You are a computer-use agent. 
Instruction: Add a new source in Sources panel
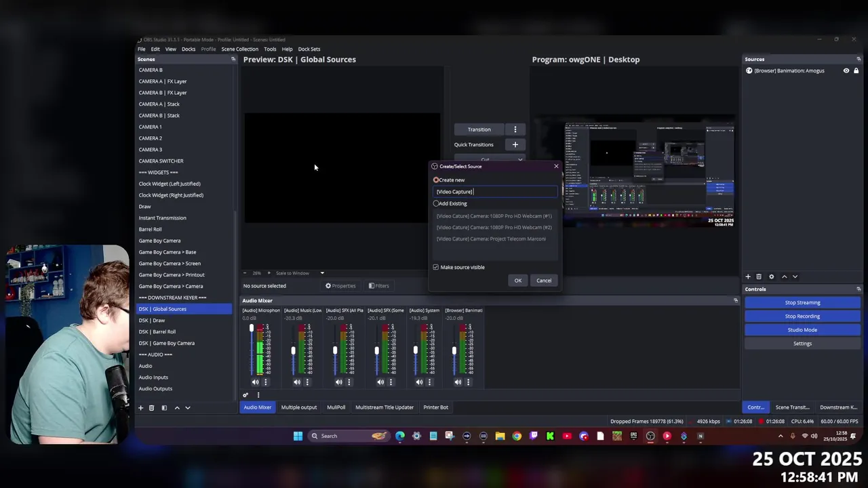click(748, 277)
